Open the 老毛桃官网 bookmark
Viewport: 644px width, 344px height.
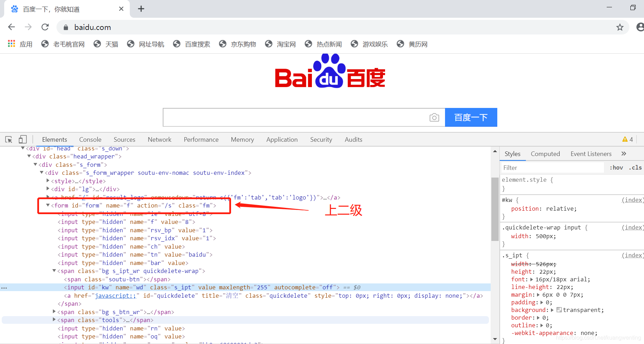click(63, 44)
